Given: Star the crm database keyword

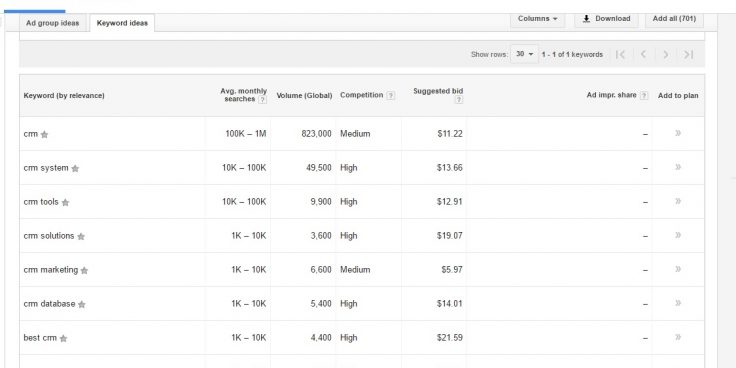Looking at the screenshot, I should [x=82, y=305].
